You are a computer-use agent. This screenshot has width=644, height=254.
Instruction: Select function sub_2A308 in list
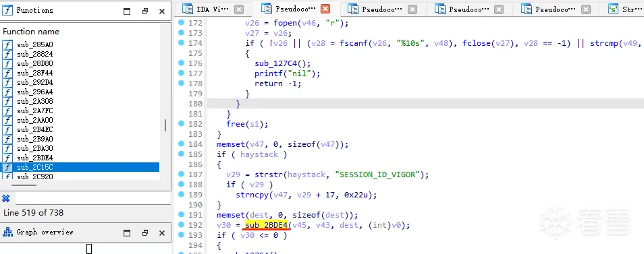(x=35, y=101)
